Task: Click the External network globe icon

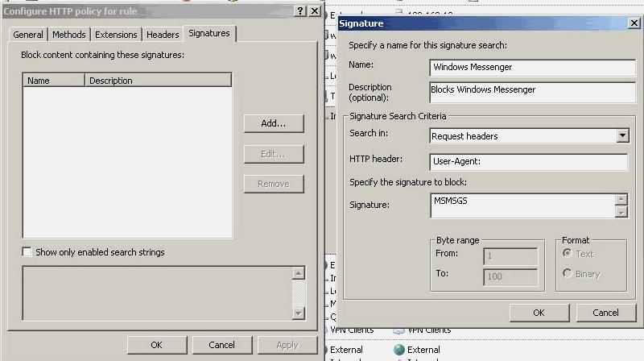Action: tap(398, 350)
